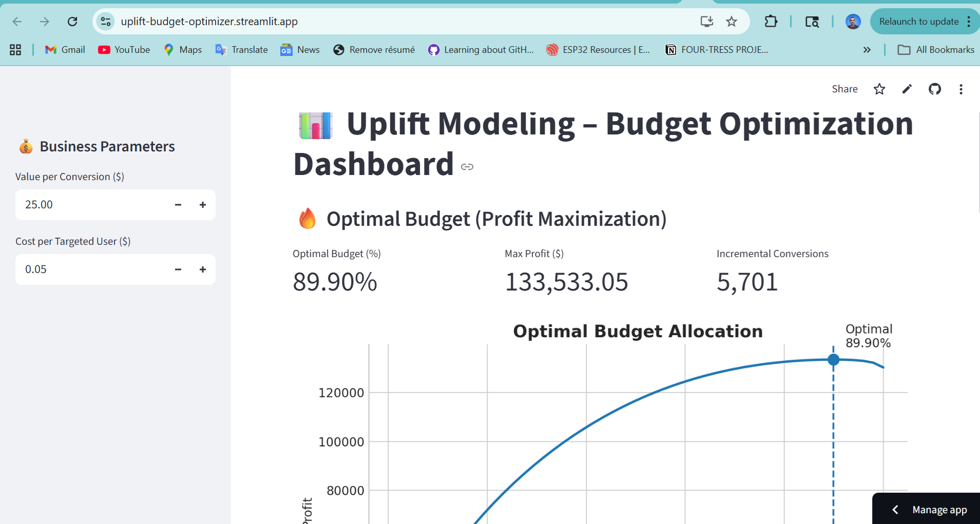Click the star icon to favorite the app

tap(879, 89)
